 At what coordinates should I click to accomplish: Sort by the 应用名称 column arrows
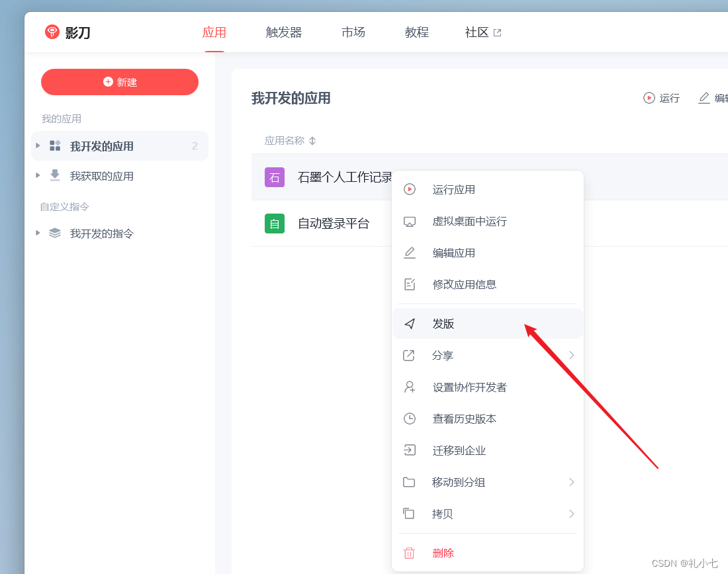312,141
